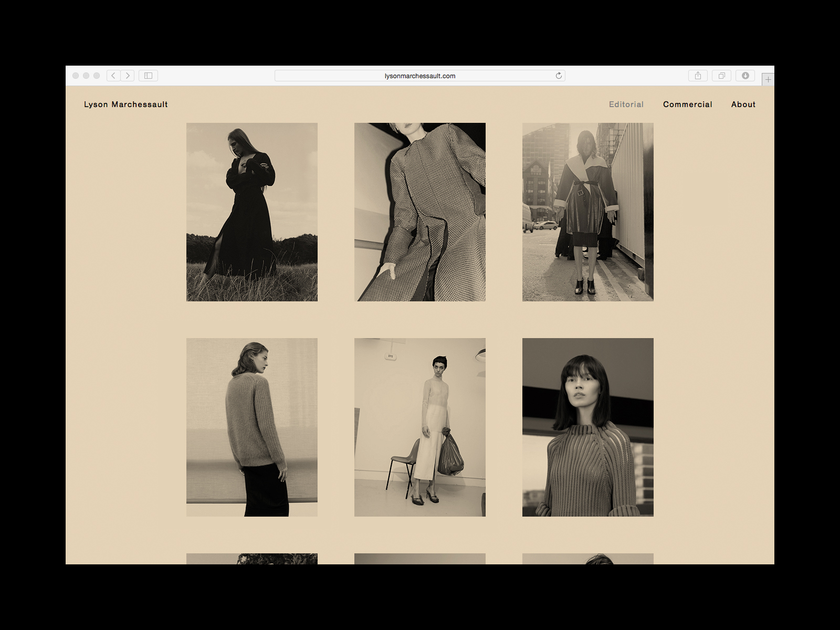Click the browser back arrow button
The height and width of the screenshot is (630, 840).
click(x=113, y=76)
